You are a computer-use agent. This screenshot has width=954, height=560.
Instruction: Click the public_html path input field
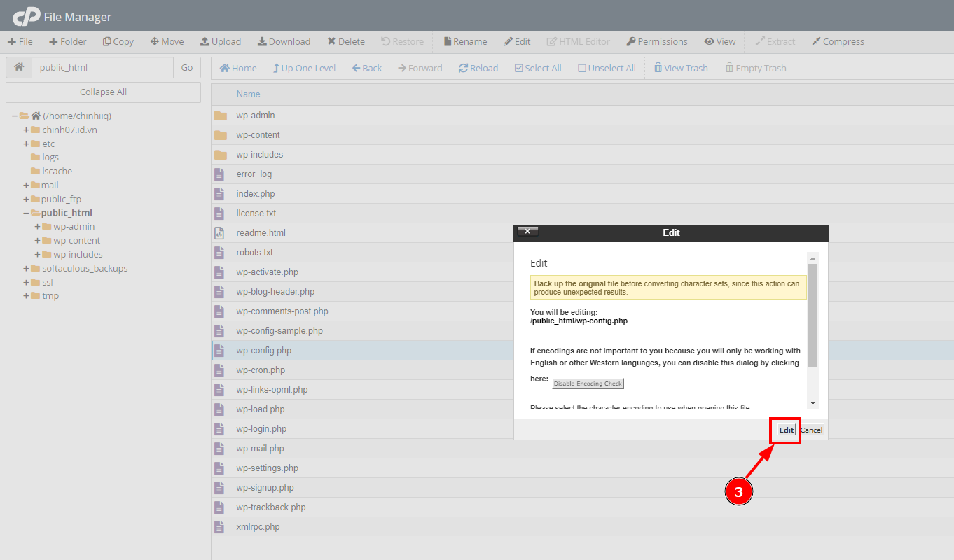point(102,68)
